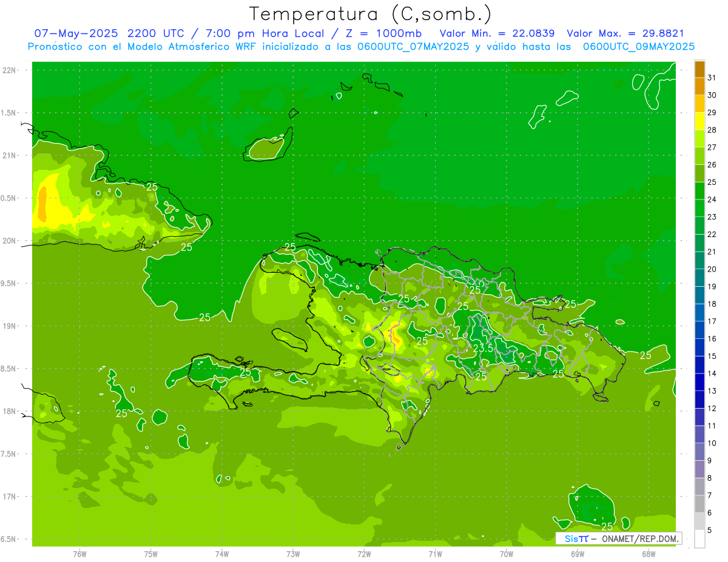Image resolution: width=728 pixels, height=562 pixels.
Task: Click the "19N" latitude axis label
Action: [10, 326]
